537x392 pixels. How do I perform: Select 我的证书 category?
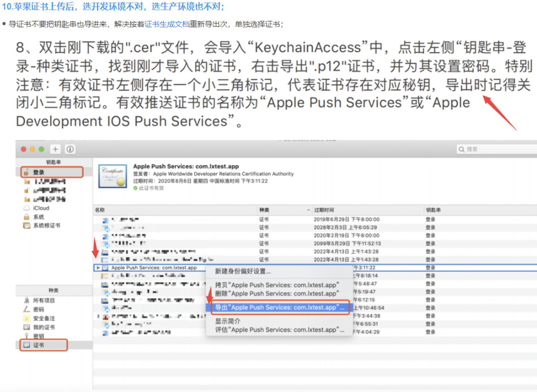click(x=44, y=327)
